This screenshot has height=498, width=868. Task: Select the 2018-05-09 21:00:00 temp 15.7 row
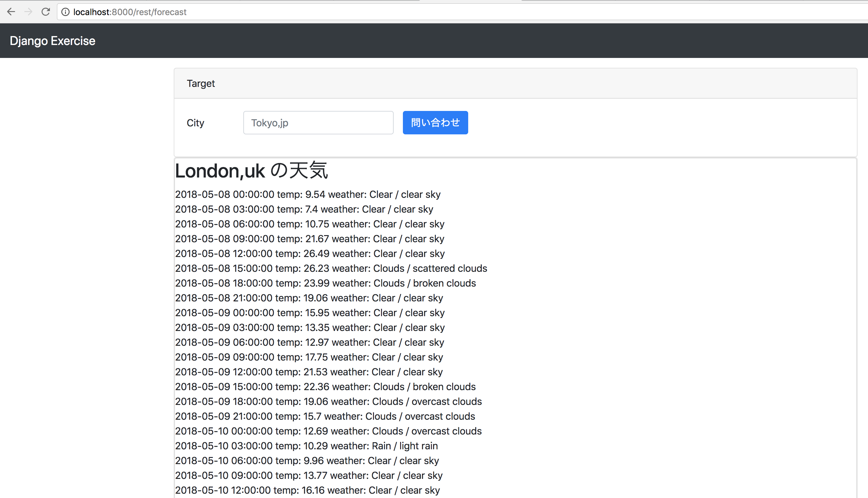(325, 416)
